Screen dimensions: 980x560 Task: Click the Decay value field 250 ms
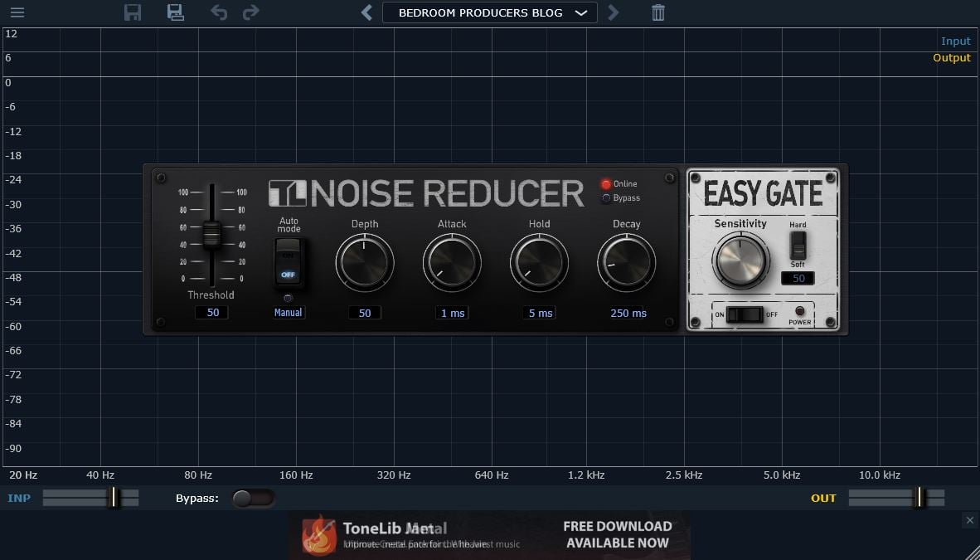tap(628, 313)
